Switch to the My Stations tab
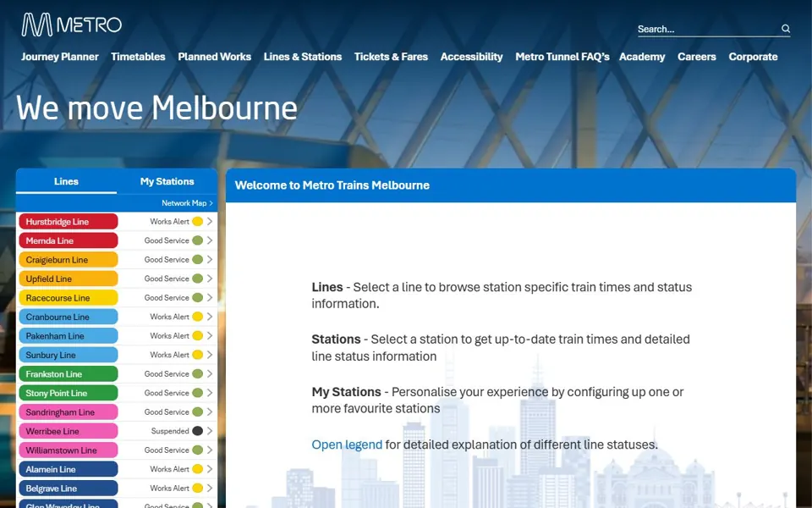This screenshot has height=508, width=812. pos(167,181)
